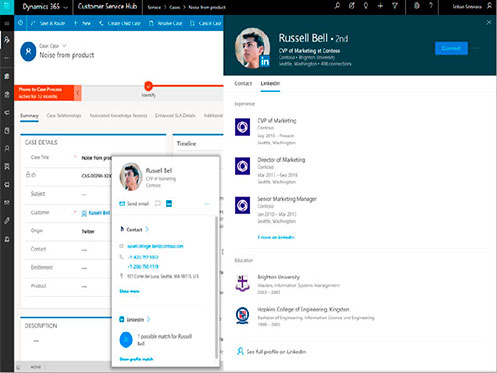The width and height of the screenshot is (497, 373).
Task: Click the Hopkins College of Engineering logo
Action: click(242, 315)
